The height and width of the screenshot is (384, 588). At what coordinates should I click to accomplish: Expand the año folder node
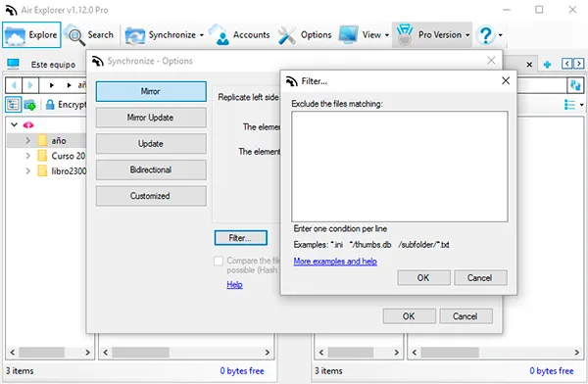tap(27, 141)
